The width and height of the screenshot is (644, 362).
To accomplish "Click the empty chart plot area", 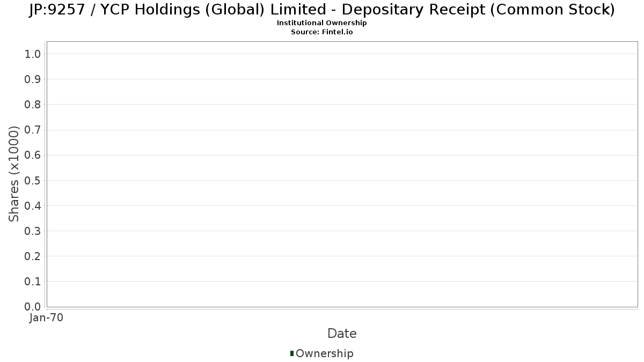I will click(x=342, y=174).
